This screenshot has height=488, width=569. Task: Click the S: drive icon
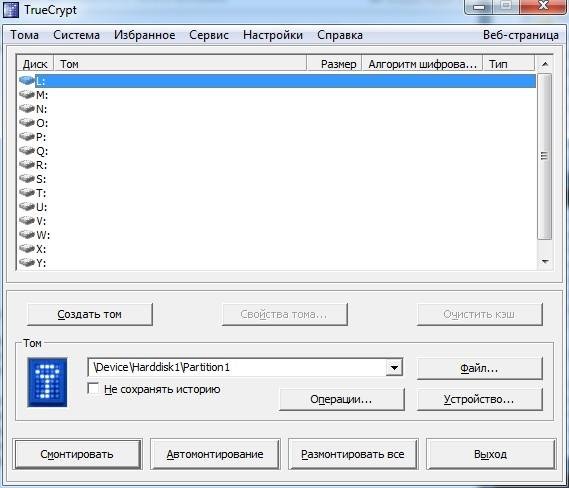click(27, 179)
